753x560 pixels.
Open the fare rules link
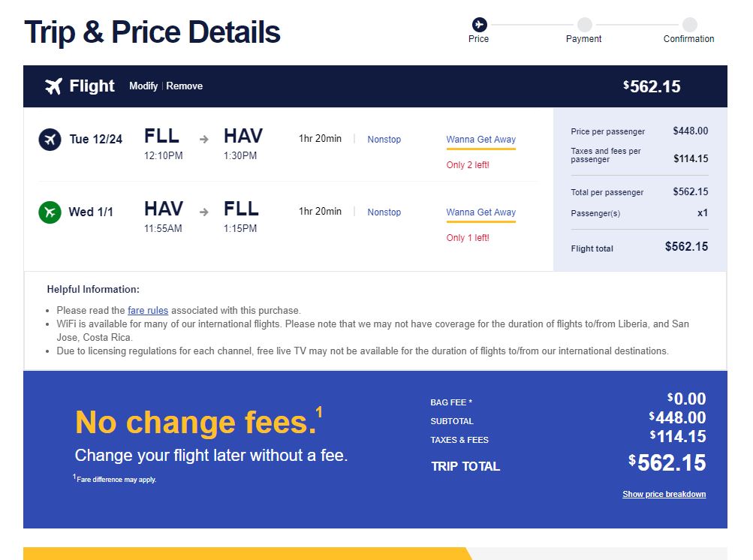148,310
